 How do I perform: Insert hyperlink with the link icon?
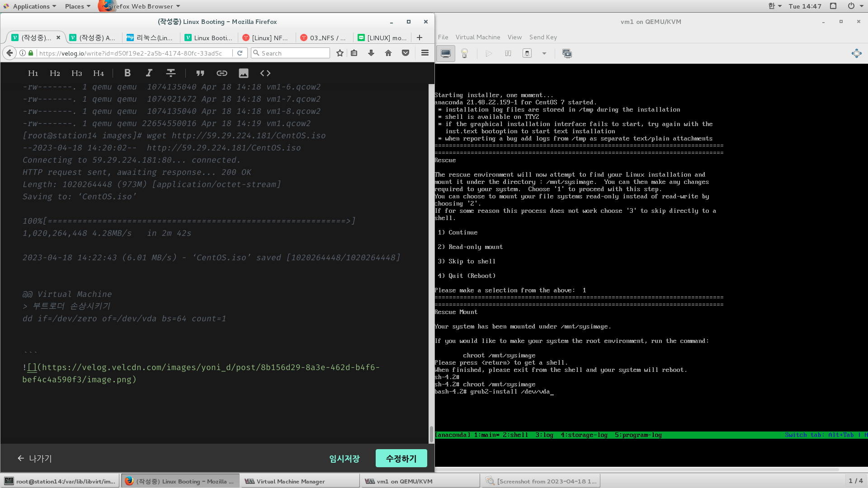[222, 73]
